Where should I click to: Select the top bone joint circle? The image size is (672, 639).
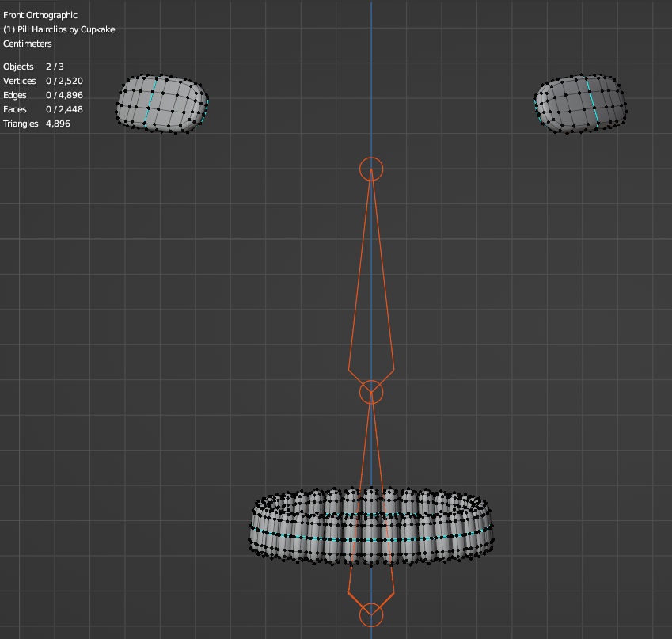pyautogui.click(x=371, y=169)
